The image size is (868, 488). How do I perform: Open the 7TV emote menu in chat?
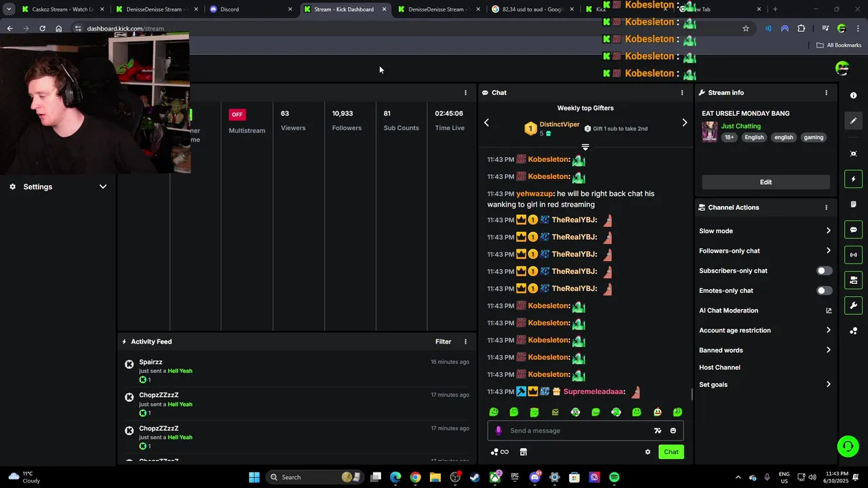pyautogui.click(x=657, y=430)
